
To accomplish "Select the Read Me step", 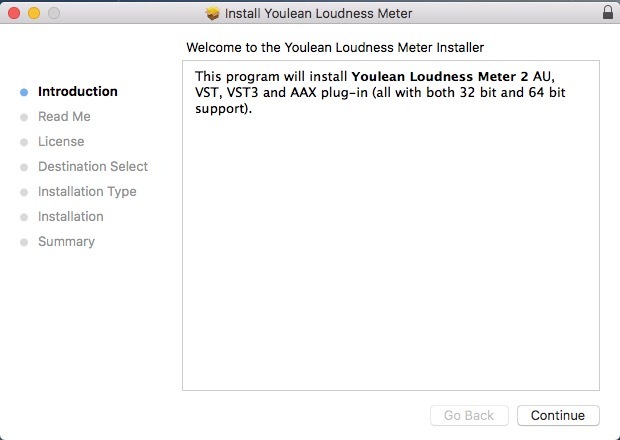I will [64, 116].
